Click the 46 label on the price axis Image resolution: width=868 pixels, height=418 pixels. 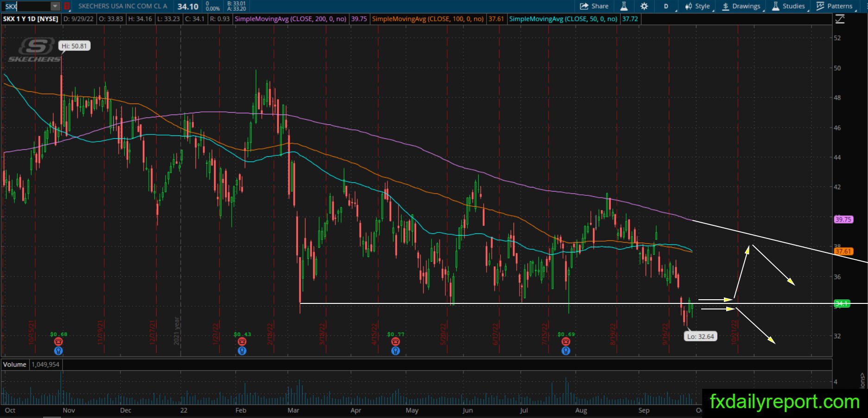(837, 128)
